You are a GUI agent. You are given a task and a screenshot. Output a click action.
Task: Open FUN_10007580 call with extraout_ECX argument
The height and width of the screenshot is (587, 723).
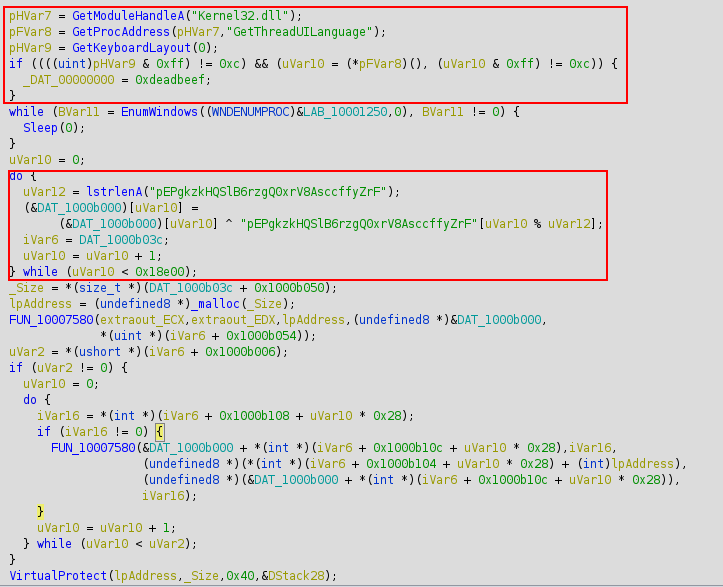[51, 320]
